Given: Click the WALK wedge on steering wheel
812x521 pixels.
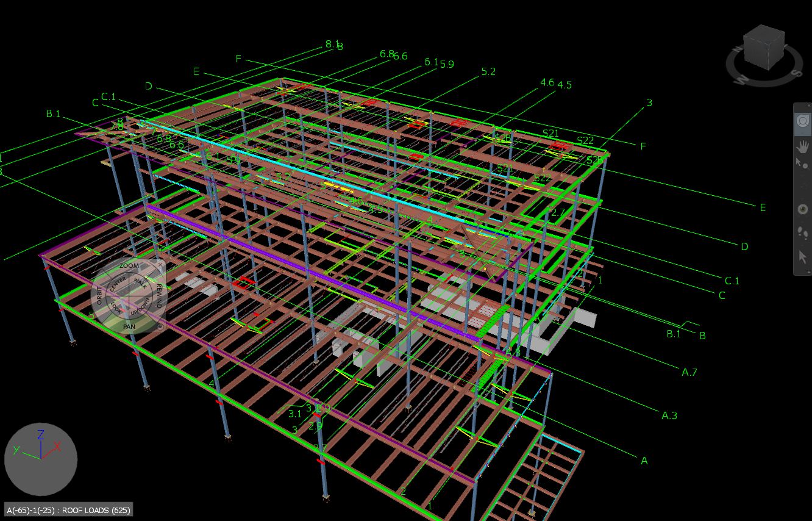Looking at the screenshot, I should click(140, 283).
